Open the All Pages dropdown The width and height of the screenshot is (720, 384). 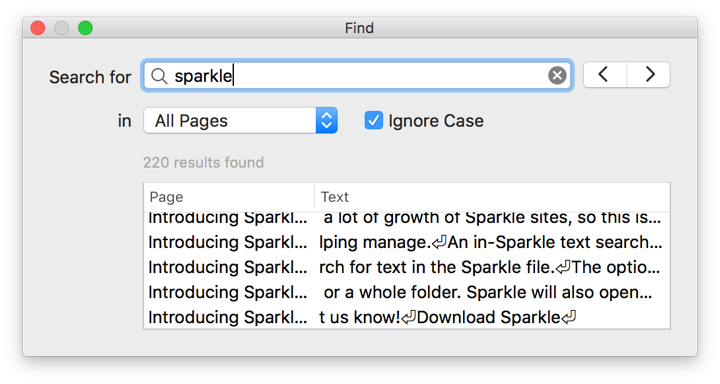tap(240, 121)
